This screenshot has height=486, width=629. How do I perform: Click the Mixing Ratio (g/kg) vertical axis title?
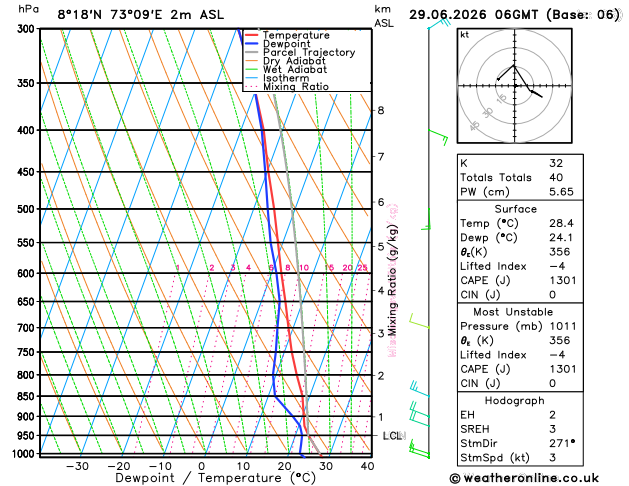(393, 281)
